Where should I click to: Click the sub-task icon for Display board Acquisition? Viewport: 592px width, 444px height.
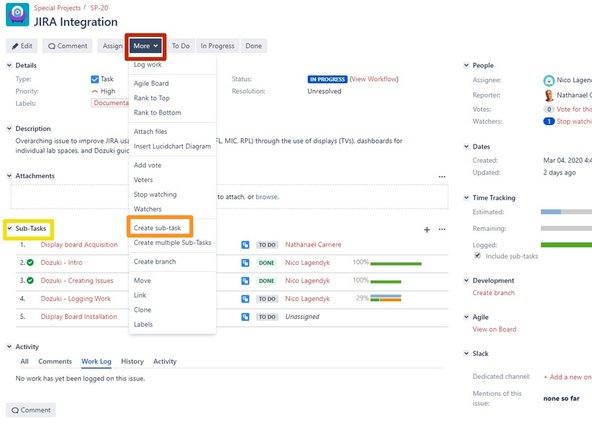click(x=245, y=245)
